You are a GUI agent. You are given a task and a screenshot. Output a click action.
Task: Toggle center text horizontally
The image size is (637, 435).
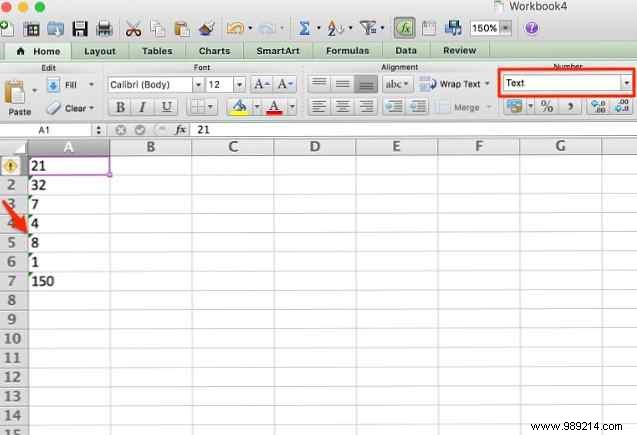(342, 107)
